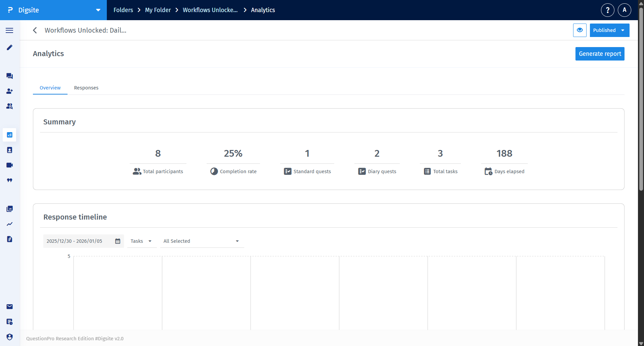Click the Completion rate pie icon

[x=214, y=171]
